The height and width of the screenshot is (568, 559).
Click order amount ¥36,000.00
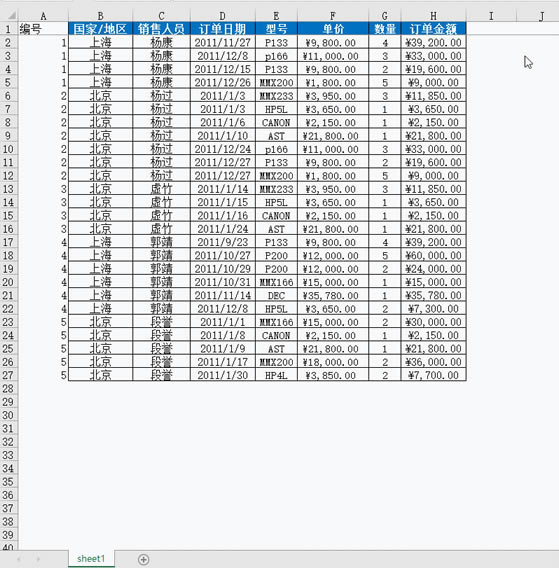(433, 362)
